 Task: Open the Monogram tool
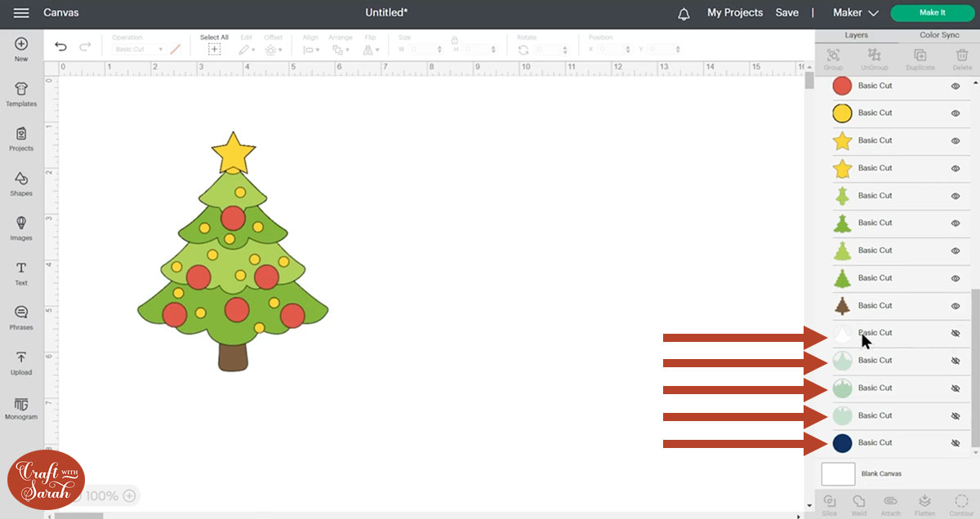point(21,407)
